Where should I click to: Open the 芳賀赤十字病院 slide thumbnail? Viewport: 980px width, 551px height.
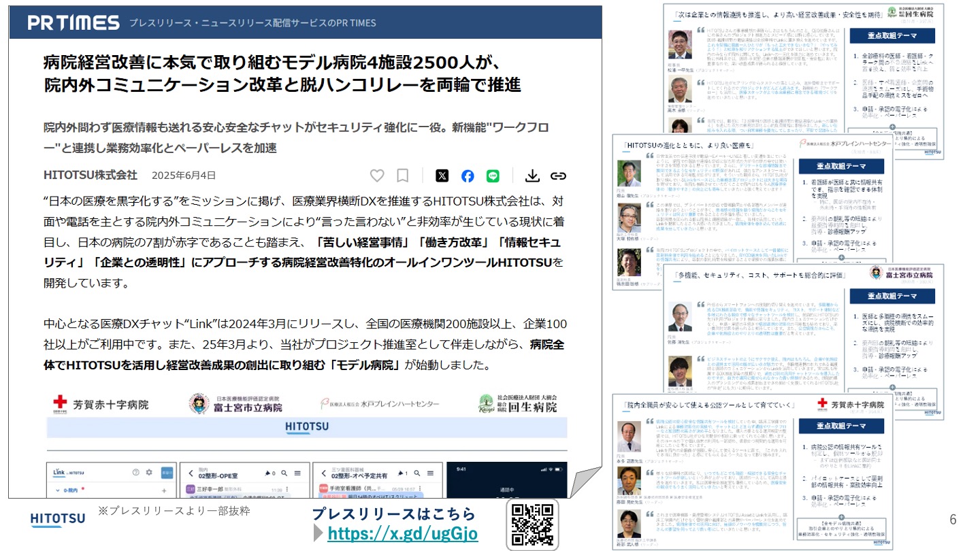pyautogui.click(x=752, y=471)
